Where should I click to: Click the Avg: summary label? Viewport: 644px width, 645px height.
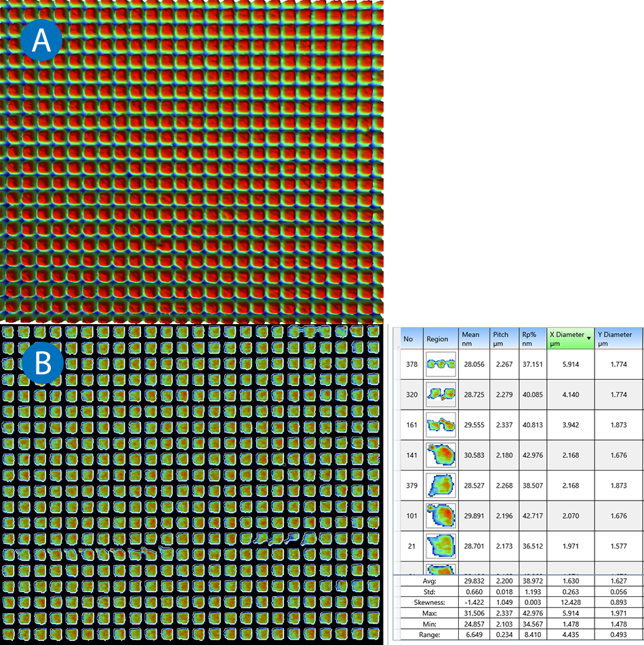click(x=429, y=581)
